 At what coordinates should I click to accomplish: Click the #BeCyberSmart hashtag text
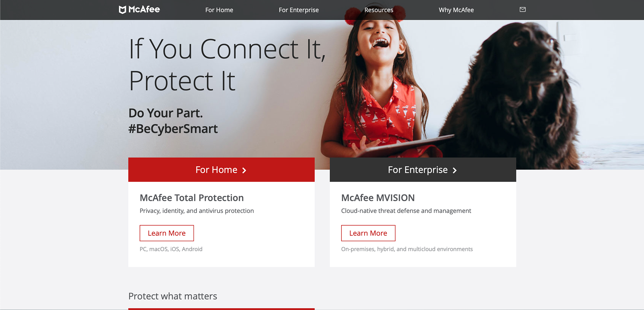[173, 129]
